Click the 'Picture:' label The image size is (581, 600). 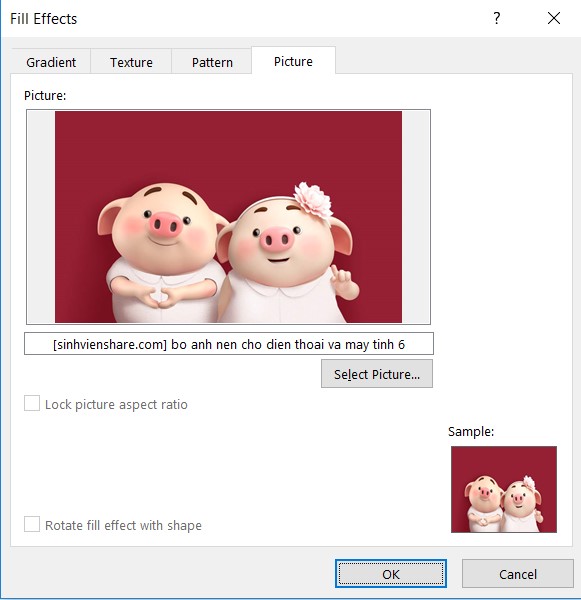pos(45,95)
